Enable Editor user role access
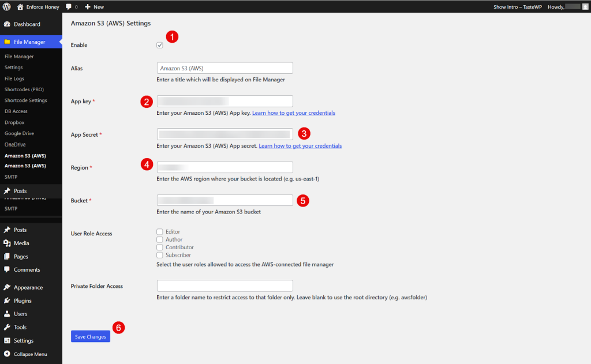This screenshot has width=591, height=364. click(159, 231)
